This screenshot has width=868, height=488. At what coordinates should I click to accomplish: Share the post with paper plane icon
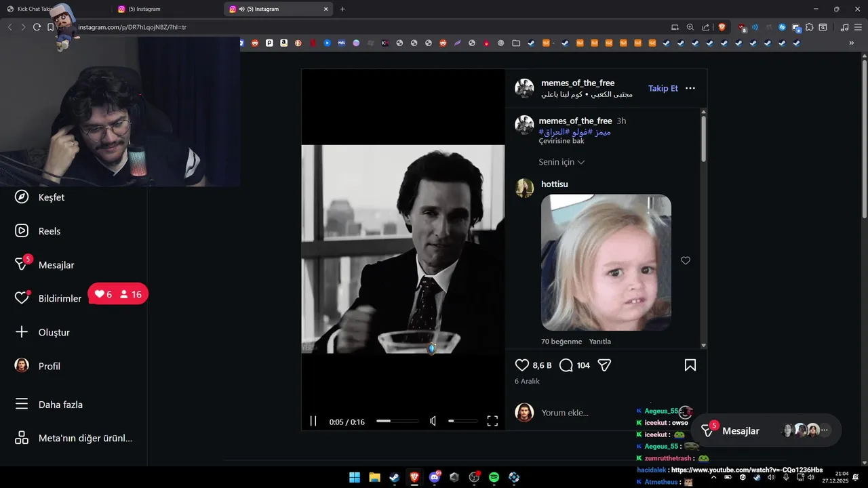(605, 365)
